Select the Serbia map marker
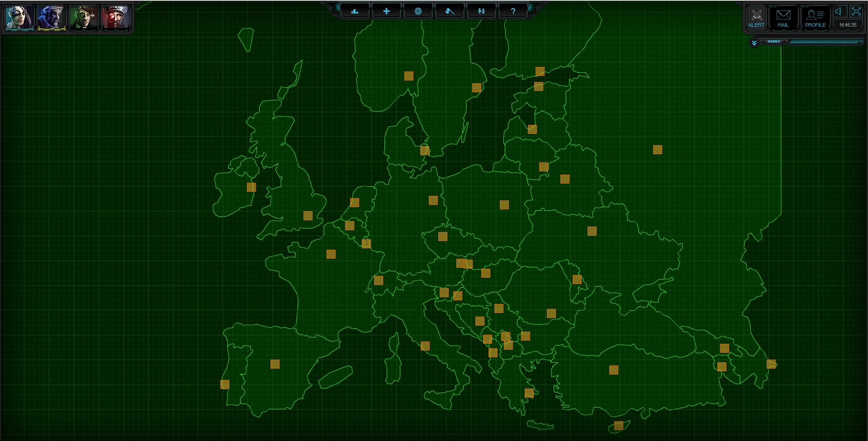868x441 pixels. (x=499, y=308)
